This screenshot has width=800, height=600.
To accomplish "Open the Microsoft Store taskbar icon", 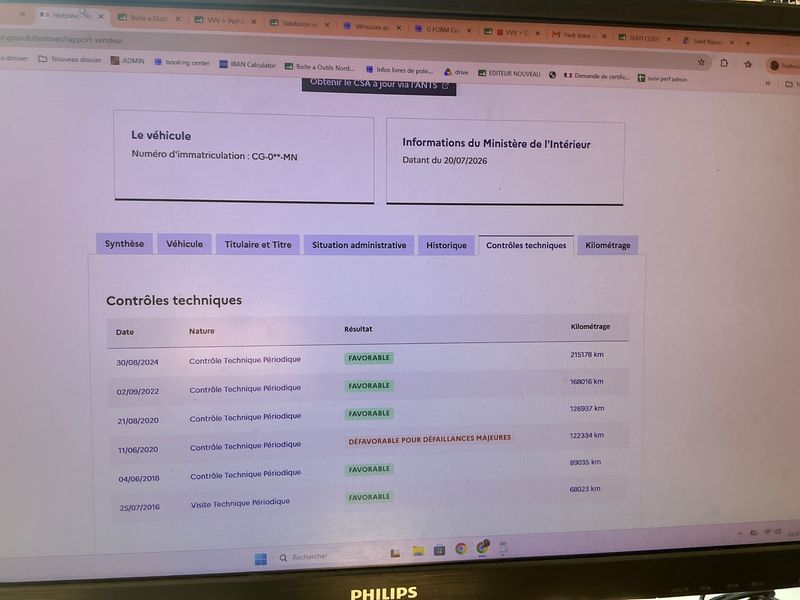I will coord(439,550).
